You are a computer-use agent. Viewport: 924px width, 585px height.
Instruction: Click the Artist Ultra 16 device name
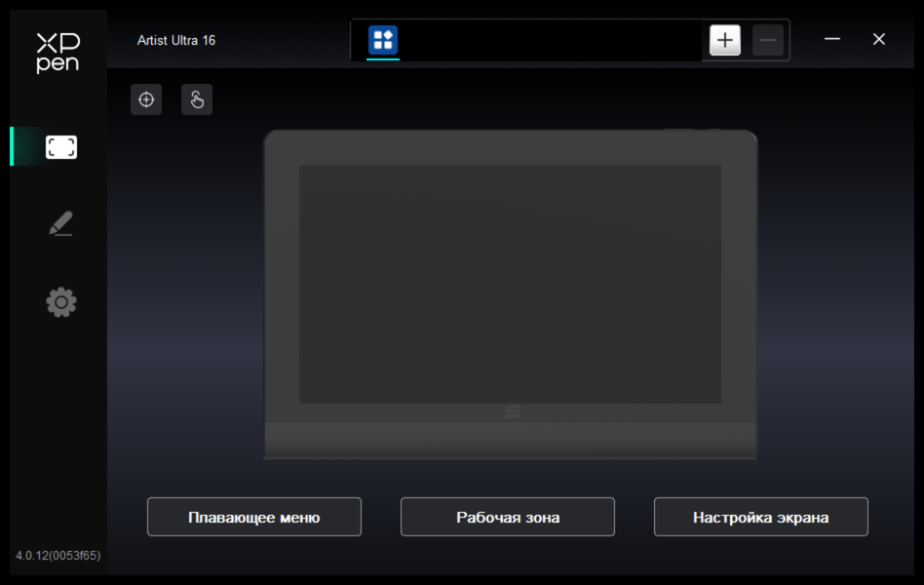pos(176,41)
